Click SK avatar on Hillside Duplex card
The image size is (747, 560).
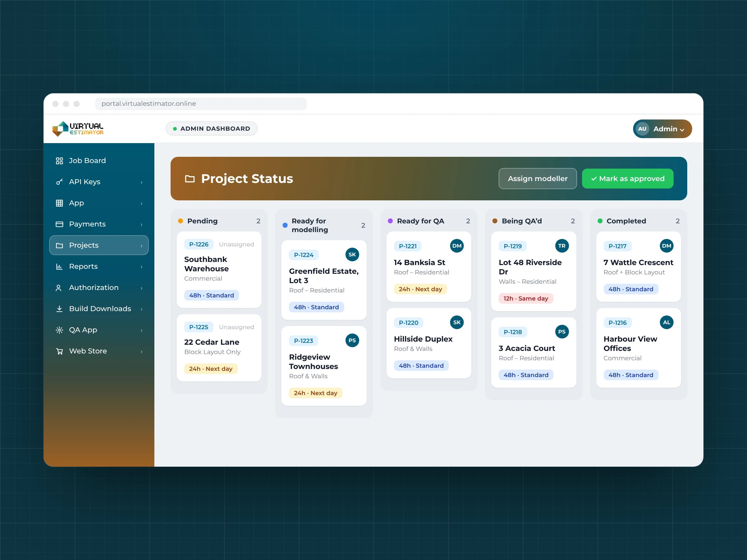pyautogui.click(x=457, y=322)
